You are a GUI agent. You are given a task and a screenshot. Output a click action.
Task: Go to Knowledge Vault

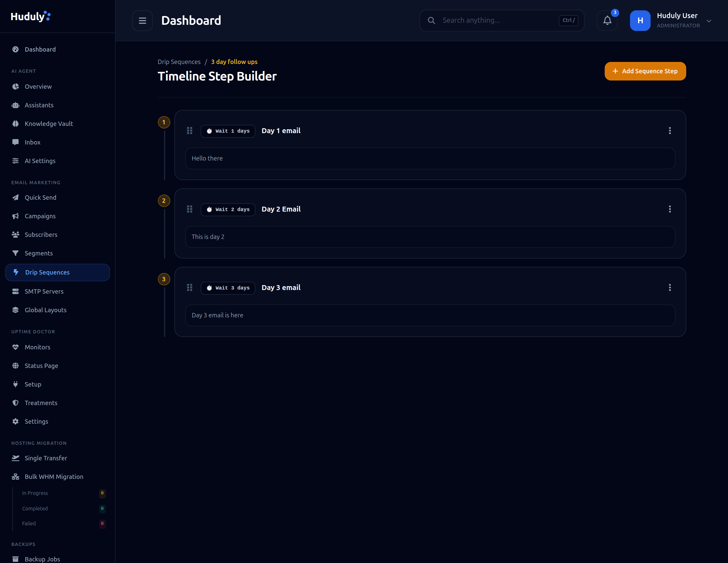pyautogui.click(x=57, y=124)
